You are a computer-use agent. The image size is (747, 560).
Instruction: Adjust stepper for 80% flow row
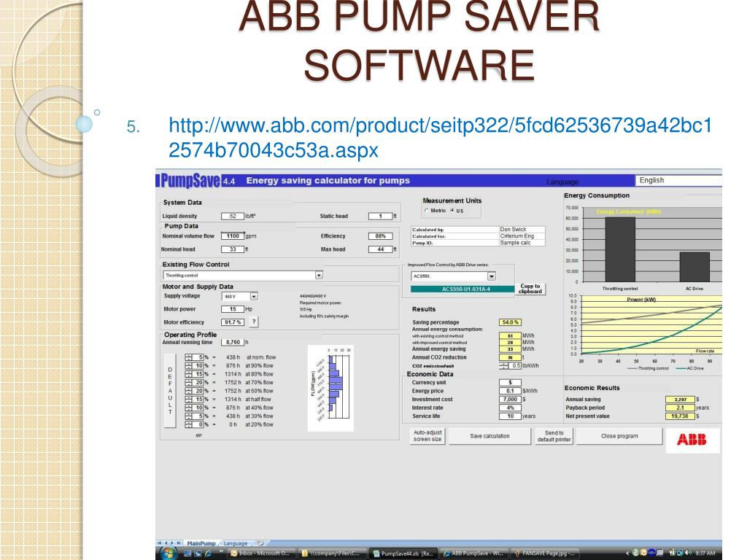(x=189, y=374)
